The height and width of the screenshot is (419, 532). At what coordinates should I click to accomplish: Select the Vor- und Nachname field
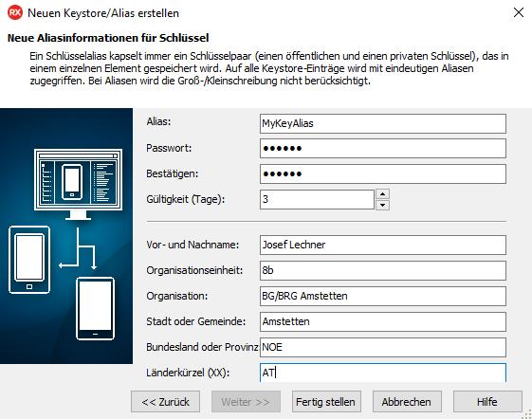(383, 245)
